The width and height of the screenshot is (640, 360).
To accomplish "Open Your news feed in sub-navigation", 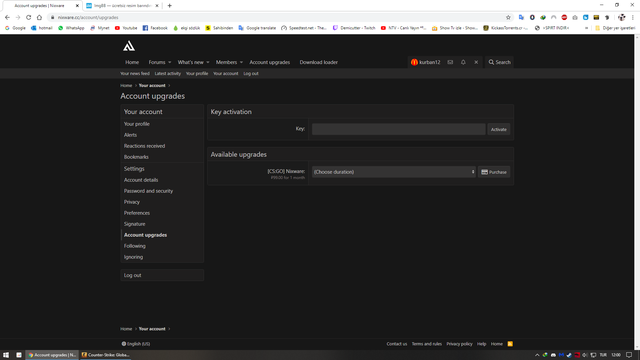I will click(135, 74).
